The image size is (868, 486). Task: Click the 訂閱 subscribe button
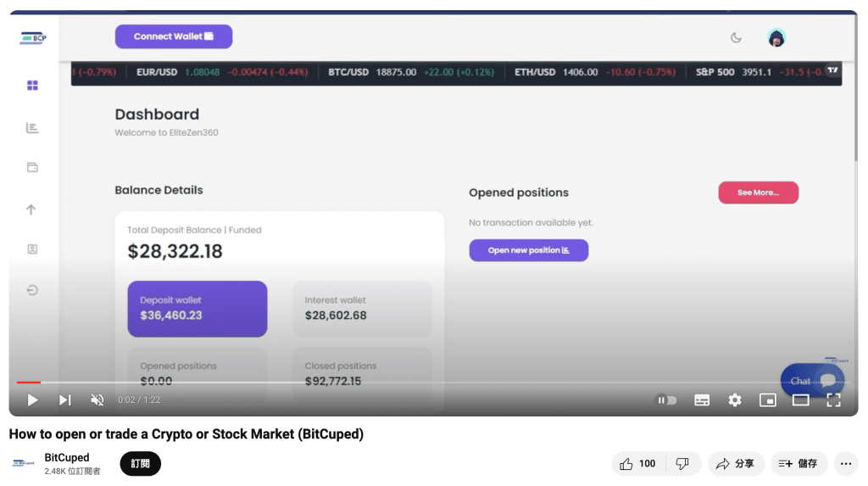pos(140,464)
